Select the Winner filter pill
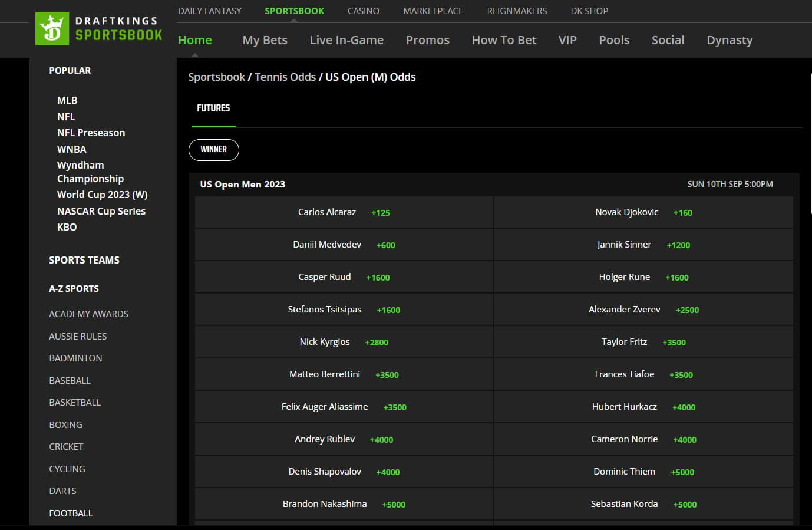The width and height of the screenshot is (812, 530). [x=214, y=150]
